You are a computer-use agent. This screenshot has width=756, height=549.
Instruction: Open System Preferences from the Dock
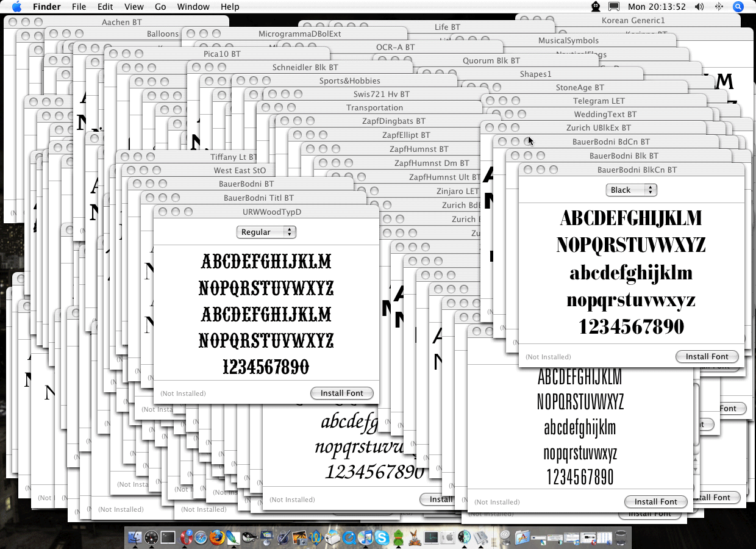(448, 538)
